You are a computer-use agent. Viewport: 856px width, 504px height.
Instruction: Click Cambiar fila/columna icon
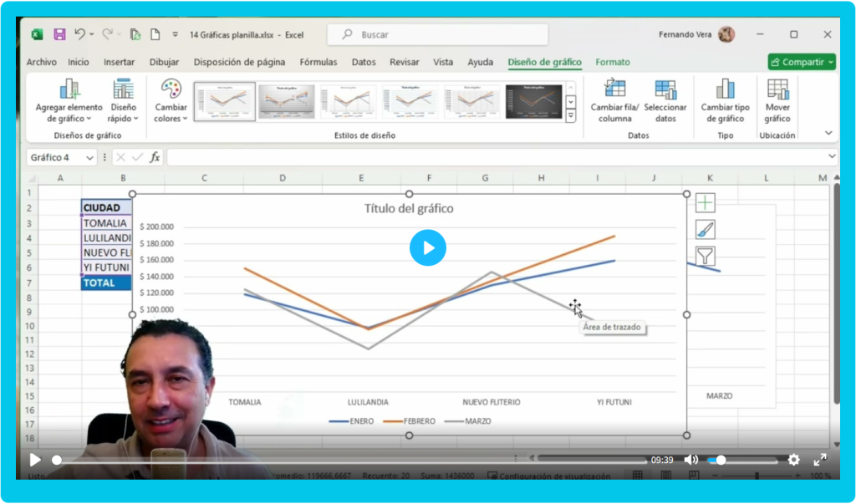click(614, 89)
